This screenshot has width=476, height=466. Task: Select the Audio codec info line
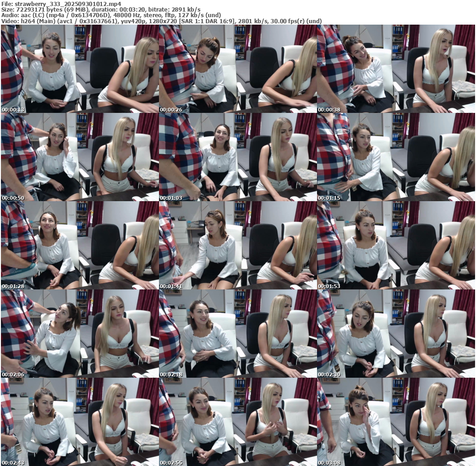tap(111, 15)
